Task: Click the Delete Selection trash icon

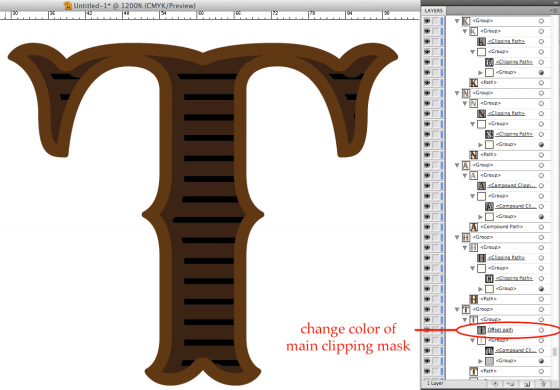Action: coord(542,384)
